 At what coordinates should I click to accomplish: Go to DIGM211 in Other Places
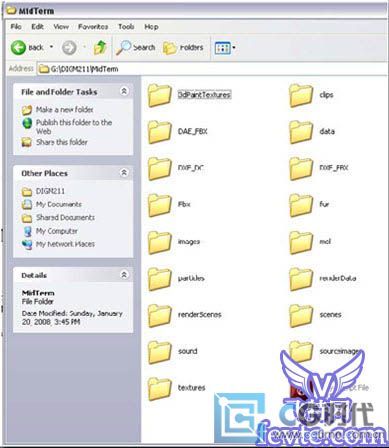pos(50,191)
